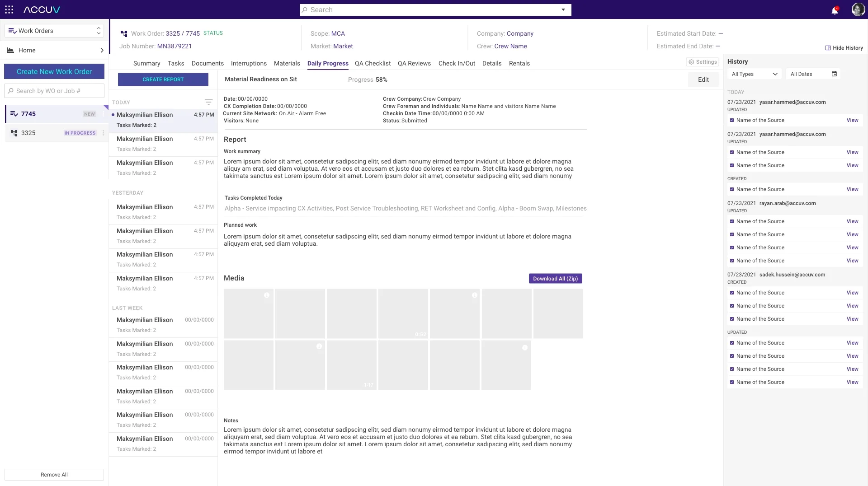Expand the top search bar dropdown arrow
The width and height of the screenshot is (868, 486).
(x=563, y=10)
